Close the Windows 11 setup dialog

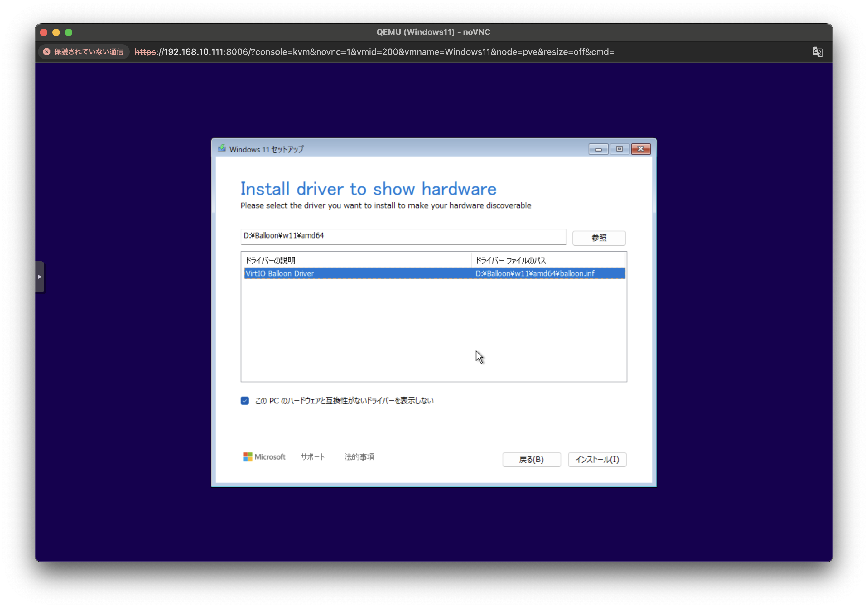point(641,149)
